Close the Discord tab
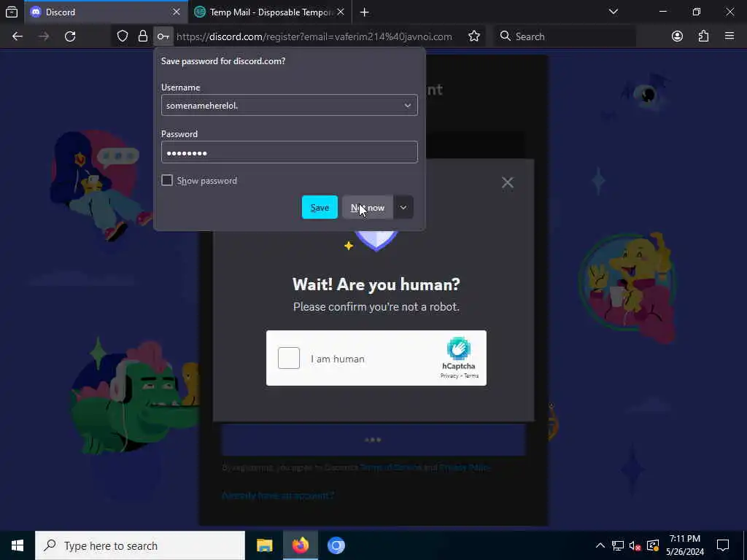Viewport: 747px width, 560px height. click(177, 12)
